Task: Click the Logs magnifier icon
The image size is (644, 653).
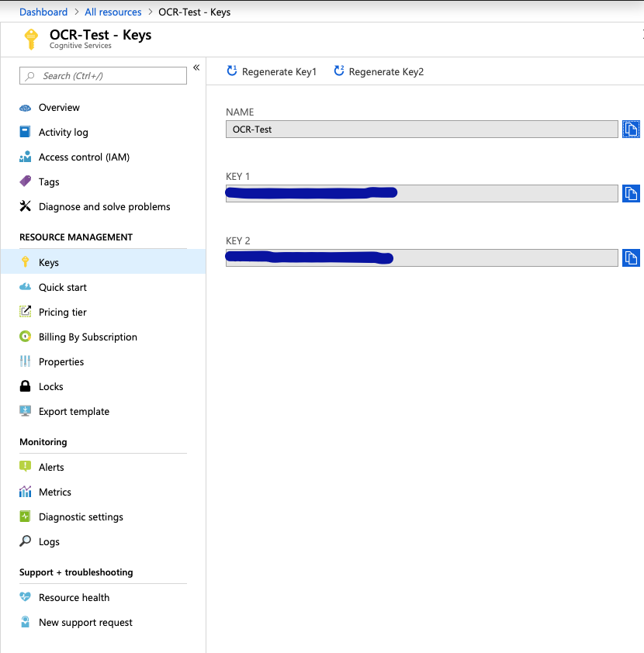Action: pos(25,541)
